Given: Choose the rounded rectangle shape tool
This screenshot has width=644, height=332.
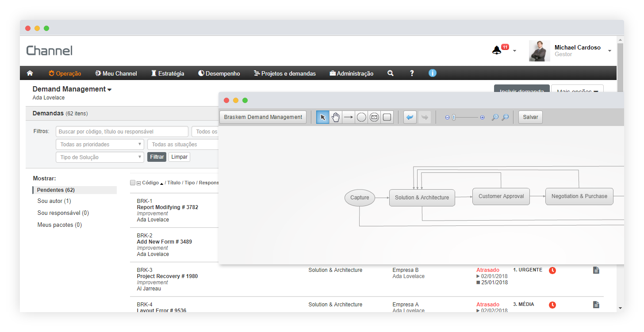Looking at the screenshot, I should 387,117.
